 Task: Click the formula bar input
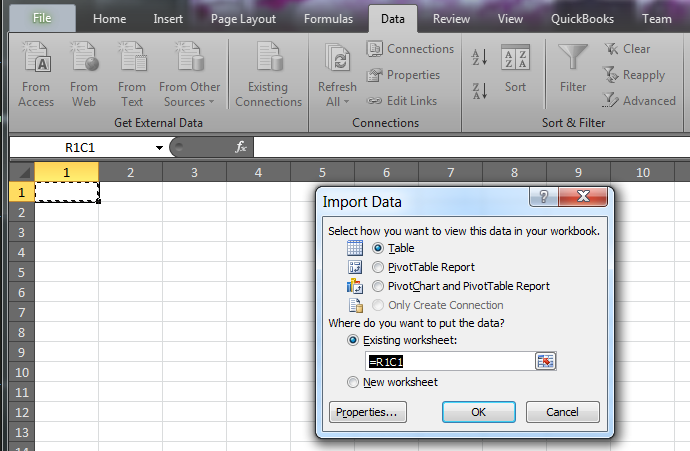472,147
